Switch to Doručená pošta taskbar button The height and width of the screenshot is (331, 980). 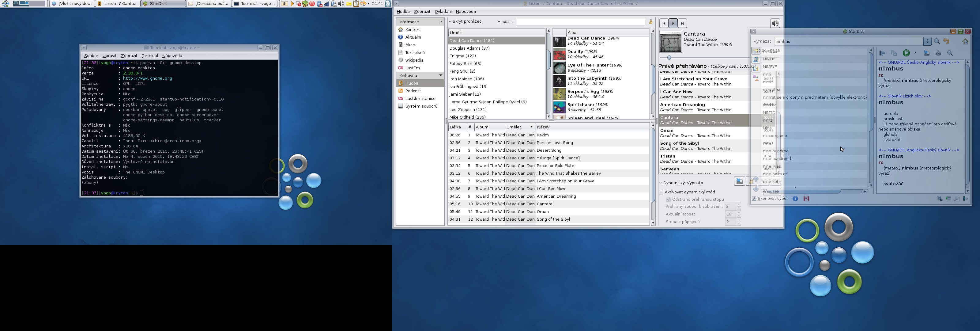coord(209,4)
